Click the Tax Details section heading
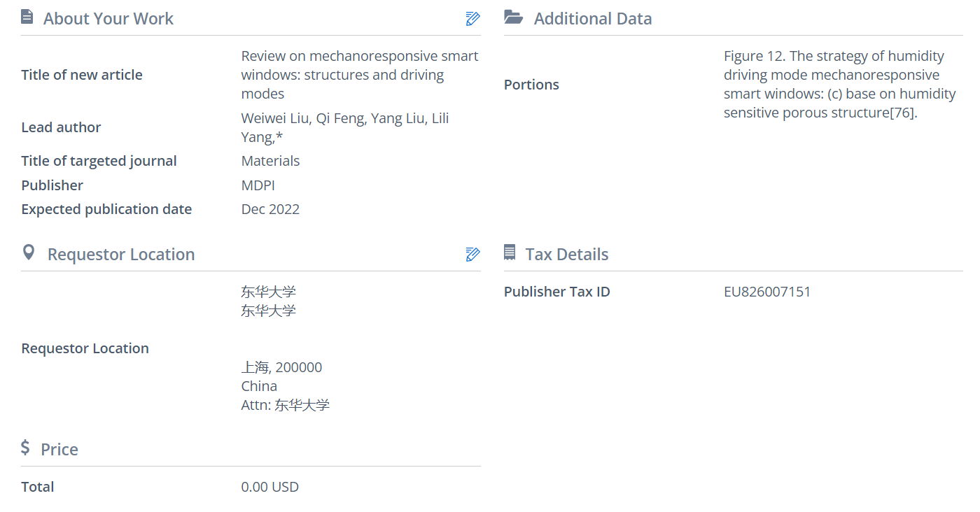Screen dimensions: 980x512 coord(566,255)
